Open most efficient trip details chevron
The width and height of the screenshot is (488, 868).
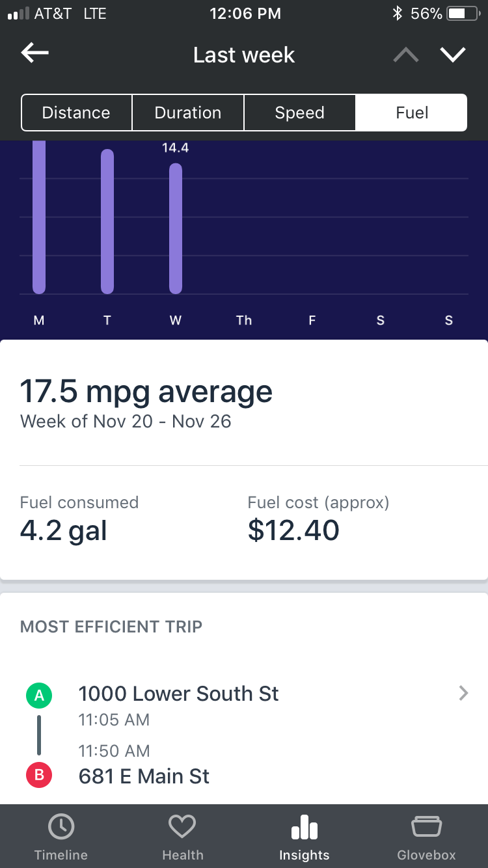coord(463,694)
